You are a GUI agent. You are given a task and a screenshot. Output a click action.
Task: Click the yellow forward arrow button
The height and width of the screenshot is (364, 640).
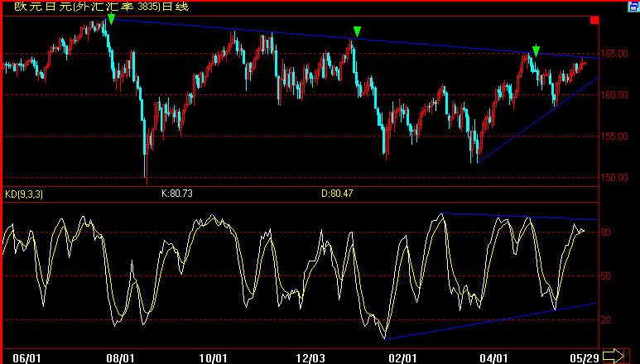coord(614,357)
